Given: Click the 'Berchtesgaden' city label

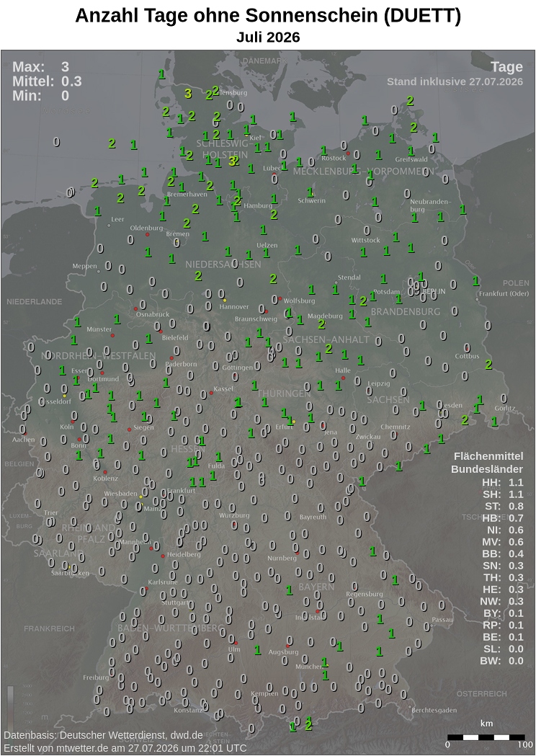Looking at the screenshot, I should point(434,710).
